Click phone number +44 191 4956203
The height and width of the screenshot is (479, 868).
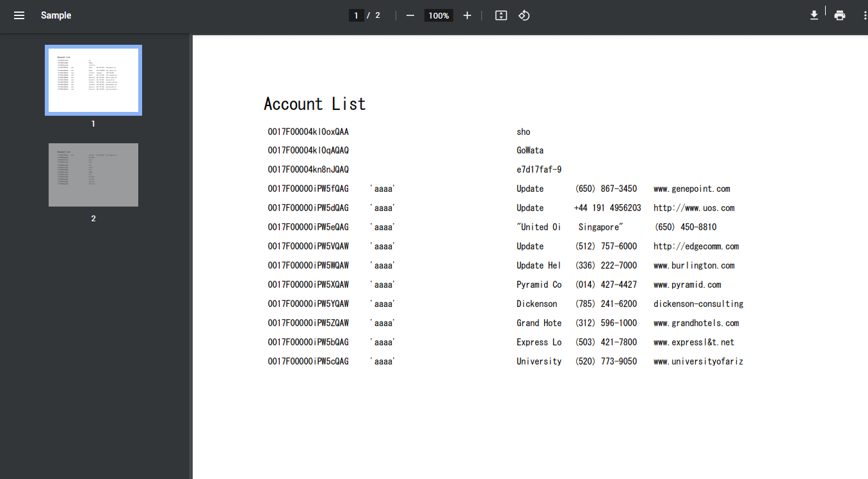607,208
